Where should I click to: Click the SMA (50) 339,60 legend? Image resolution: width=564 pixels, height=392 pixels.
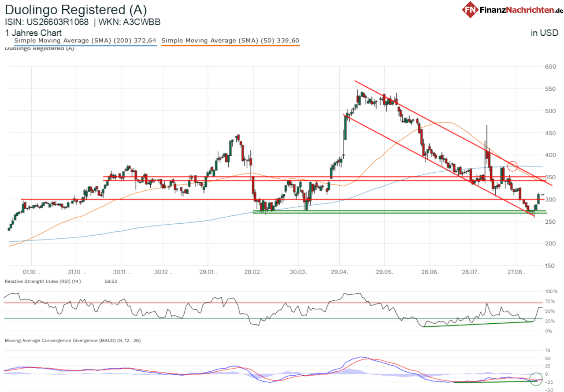pyautogui.click(x=230, y=41)
